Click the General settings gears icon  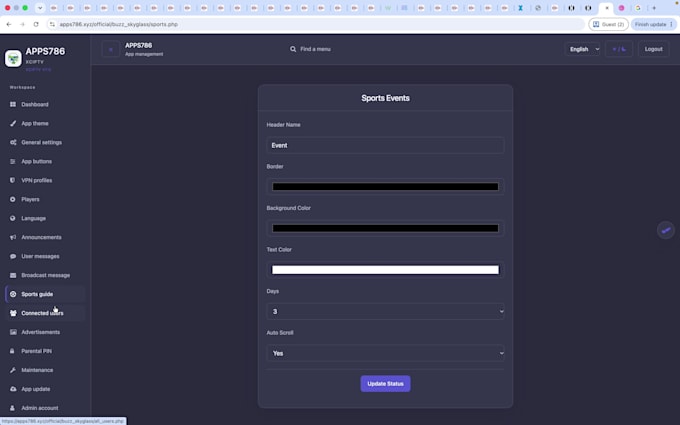tap(13, 142)
